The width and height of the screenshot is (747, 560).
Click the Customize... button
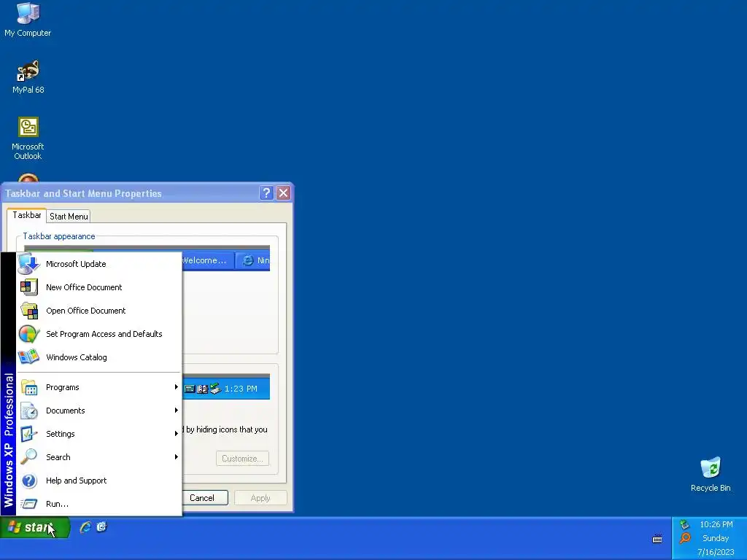[242, 459]
